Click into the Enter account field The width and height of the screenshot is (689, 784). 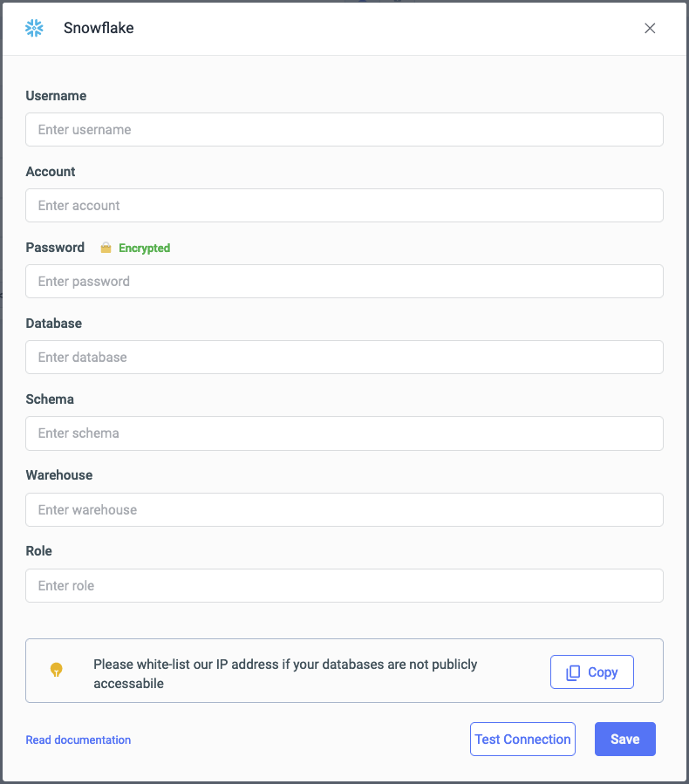click(344, 205)
